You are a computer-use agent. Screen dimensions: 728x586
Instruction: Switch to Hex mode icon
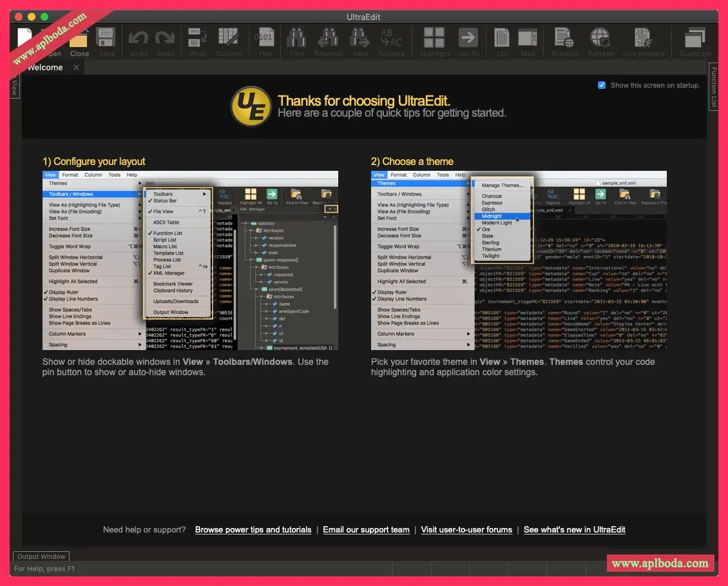click(265, 42)
